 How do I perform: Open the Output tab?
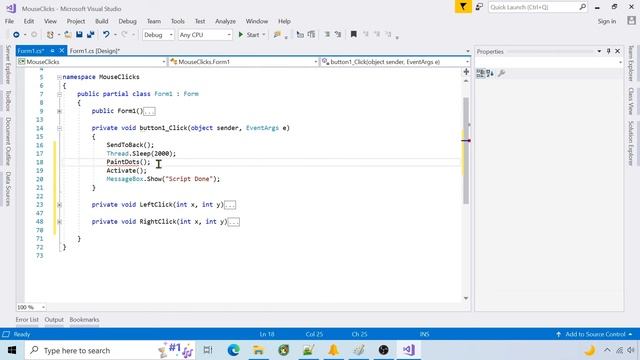pos(54,320)
